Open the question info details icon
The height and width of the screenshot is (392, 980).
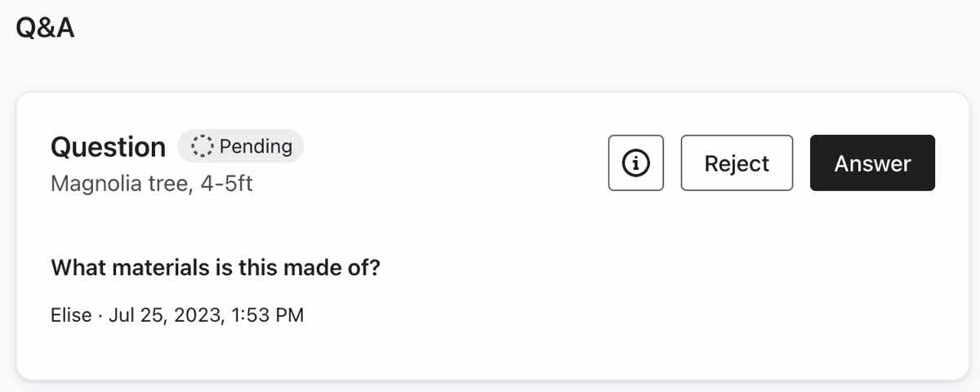[635, 163]
